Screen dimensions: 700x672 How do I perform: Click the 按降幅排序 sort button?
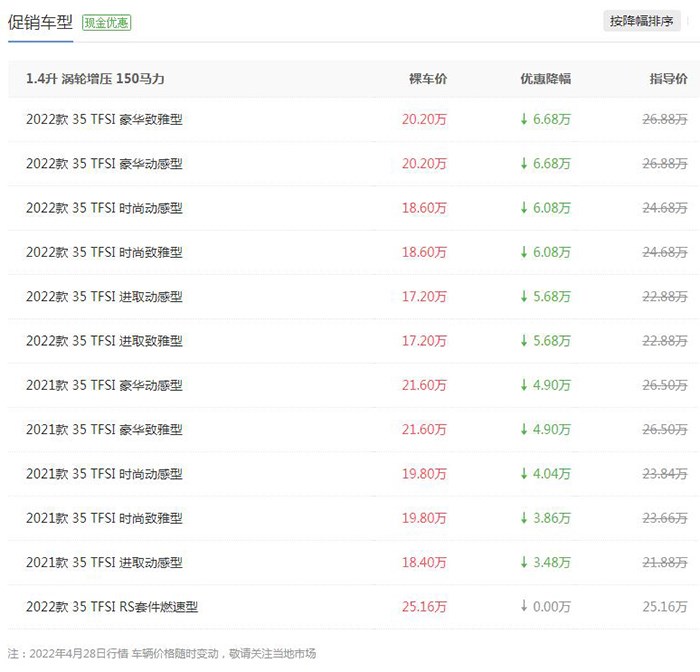point(642,21)
